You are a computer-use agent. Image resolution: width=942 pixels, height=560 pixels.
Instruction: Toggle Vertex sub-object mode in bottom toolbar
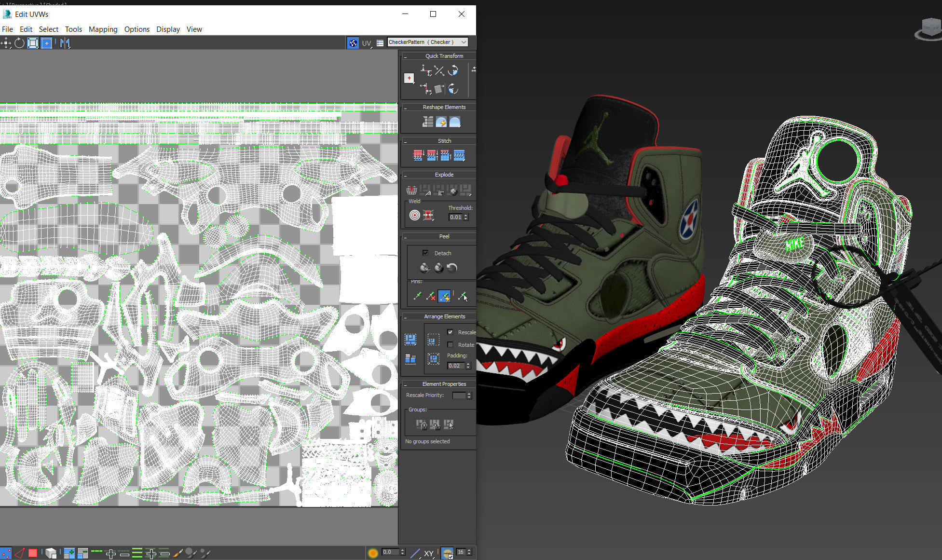click(x=6, y=553)
